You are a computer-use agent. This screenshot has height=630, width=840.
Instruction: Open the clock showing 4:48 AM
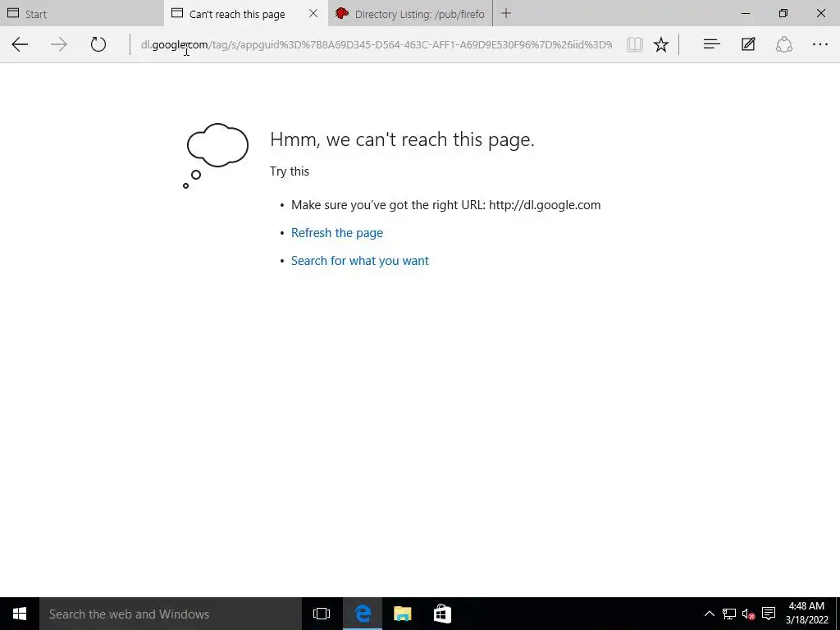coord(807,613)
